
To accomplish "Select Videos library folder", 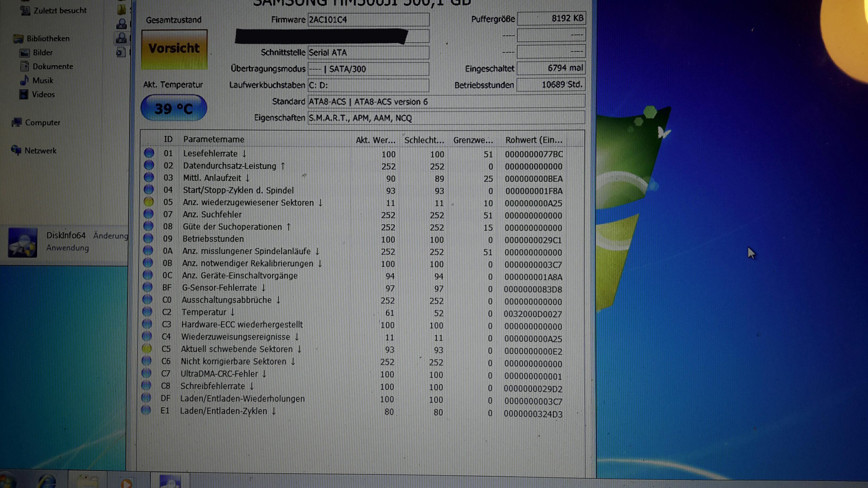I will click(x=43, y=94).
